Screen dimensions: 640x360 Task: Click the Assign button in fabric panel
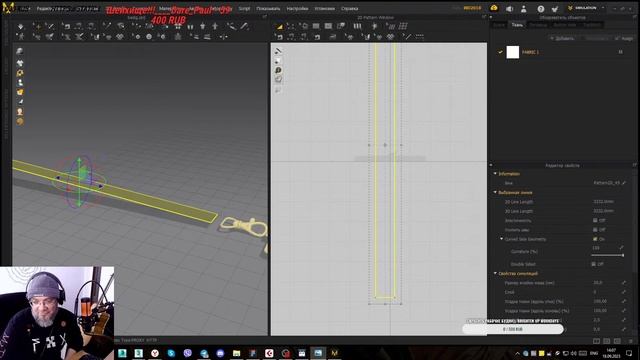point(624,38)
